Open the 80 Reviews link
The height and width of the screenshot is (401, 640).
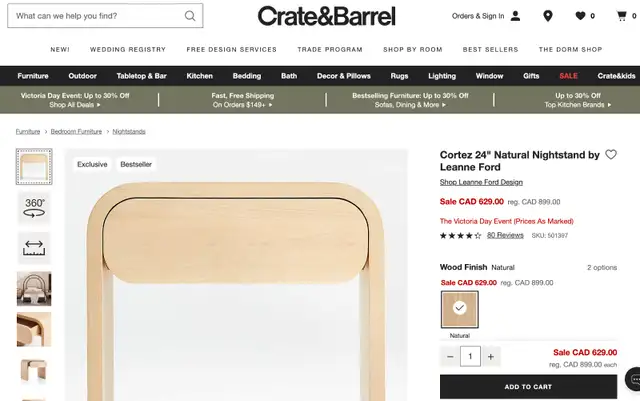click(x=505, y=235)
